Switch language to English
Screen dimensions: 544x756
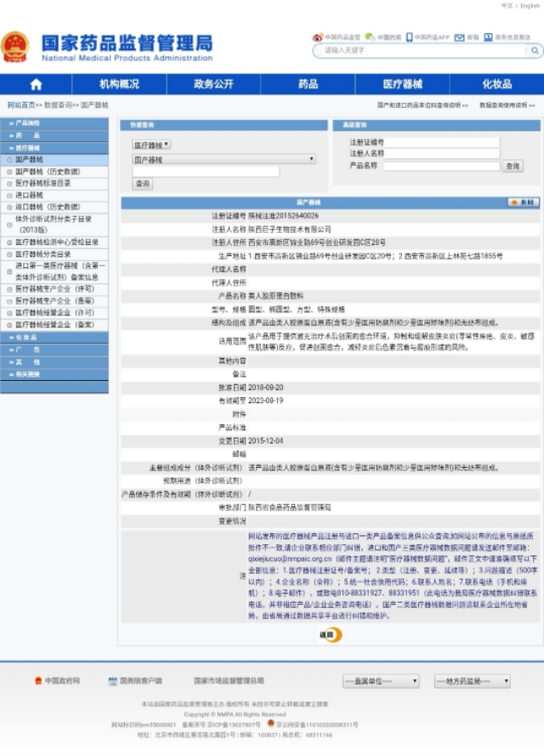pyautogui.click(x=530, y=6)
